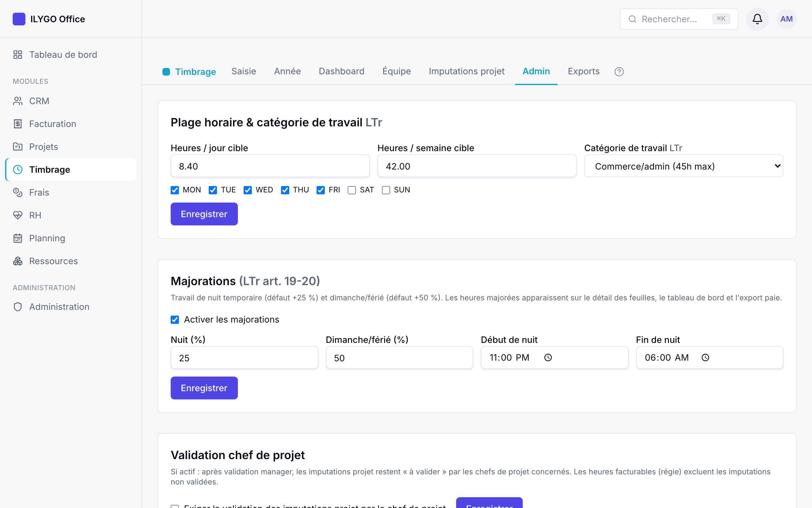Switch to the Équipe tab

[x=396, y=71]
